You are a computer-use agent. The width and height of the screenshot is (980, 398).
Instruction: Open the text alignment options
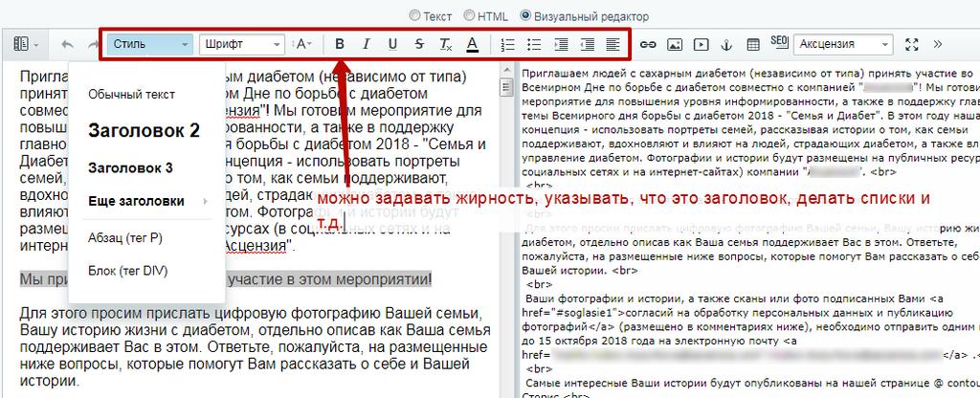(613, 44)
